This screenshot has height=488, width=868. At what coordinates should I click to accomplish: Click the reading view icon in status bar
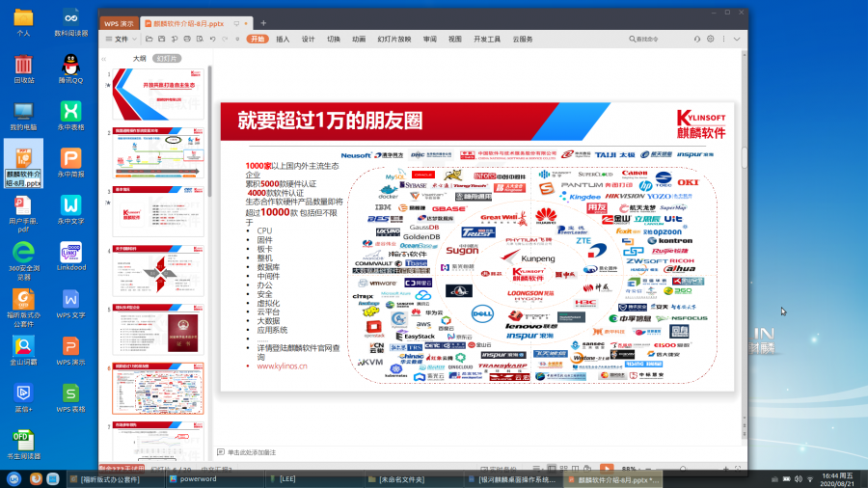576,469
